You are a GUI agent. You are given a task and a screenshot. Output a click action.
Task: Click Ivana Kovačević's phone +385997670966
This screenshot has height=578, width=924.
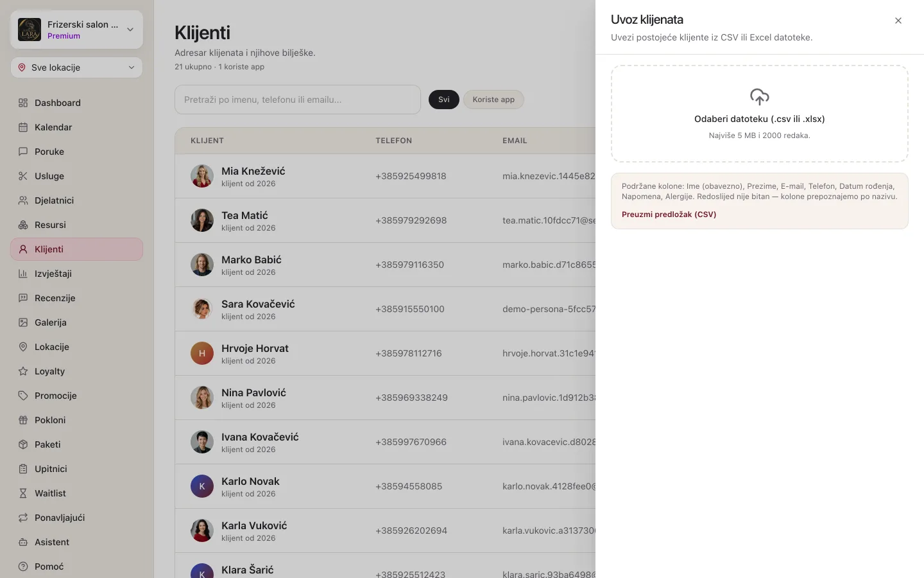[x=411, y=442]
